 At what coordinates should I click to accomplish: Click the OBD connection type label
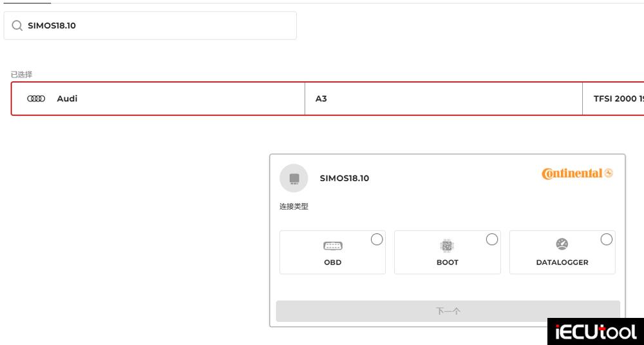(x=332, y=262)
